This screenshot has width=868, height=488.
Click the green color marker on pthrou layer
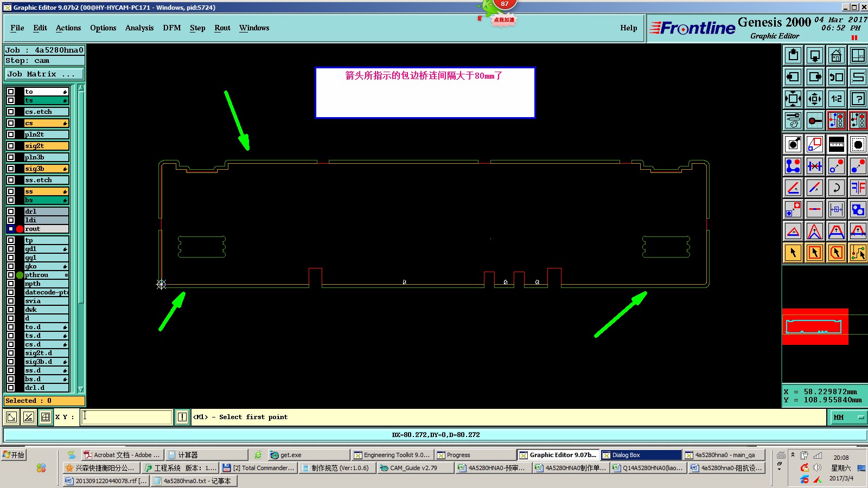(x=20, y=275)
